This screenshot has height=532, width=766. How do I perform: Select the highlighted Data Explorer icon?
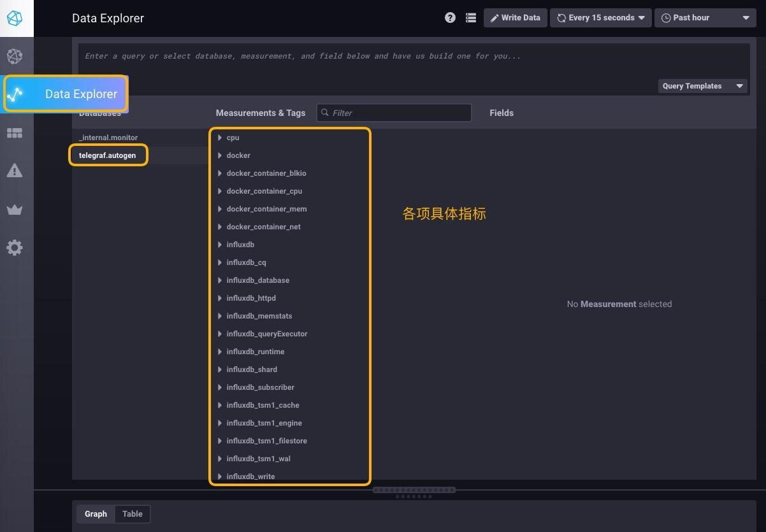tap(15, 94)
